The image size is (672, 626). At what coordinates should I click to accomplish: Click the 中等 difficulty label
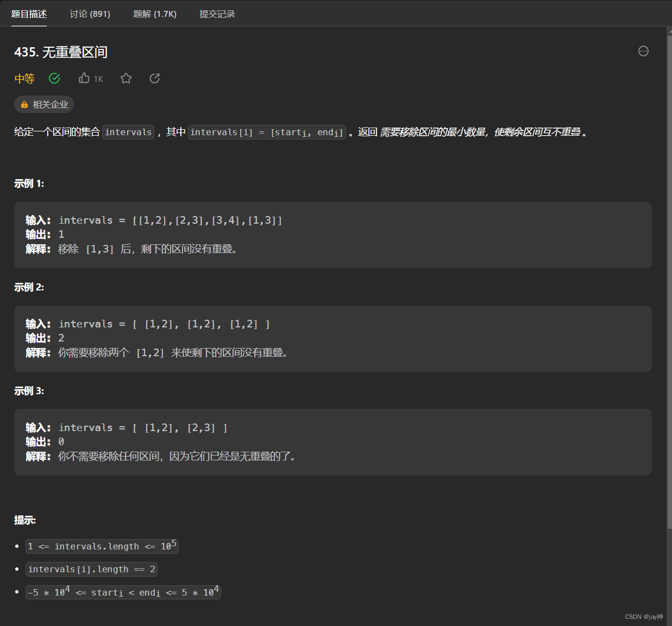pyautogui.click(x=24, y=78)
